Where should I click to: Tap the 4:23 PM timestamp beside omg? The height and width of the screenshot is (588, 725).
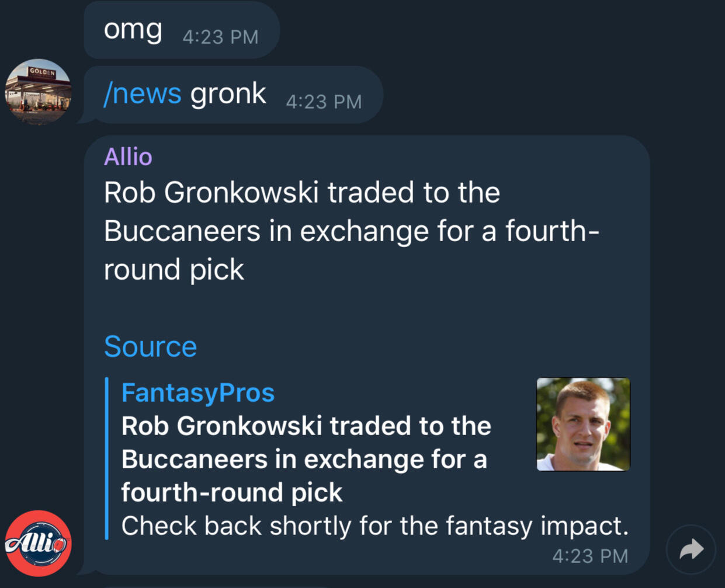pos(220,37)
